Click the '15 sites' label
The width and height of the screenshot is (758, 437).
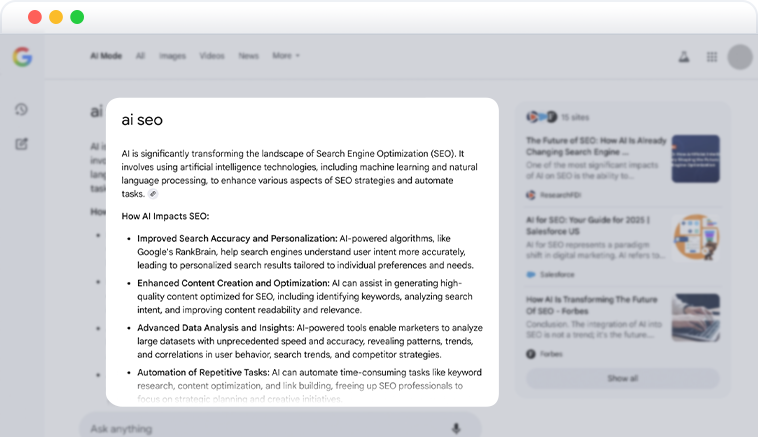(575, 117)
